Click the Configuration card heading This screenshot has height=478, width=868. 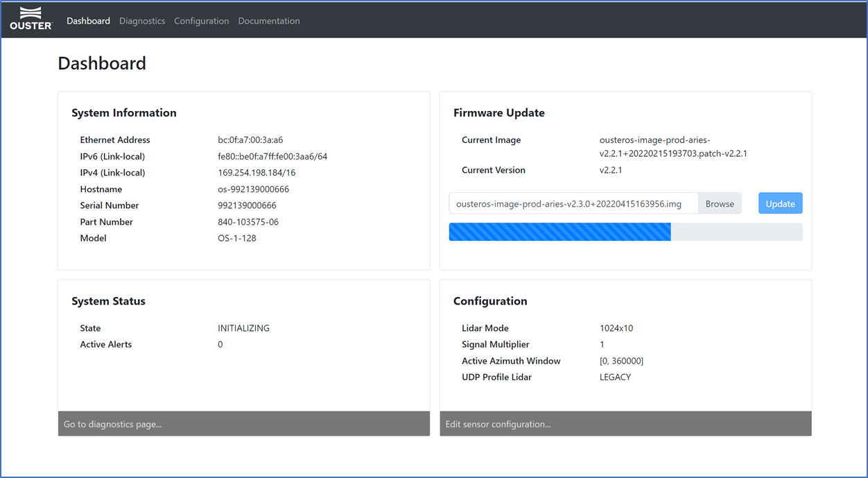click(490, 301)
